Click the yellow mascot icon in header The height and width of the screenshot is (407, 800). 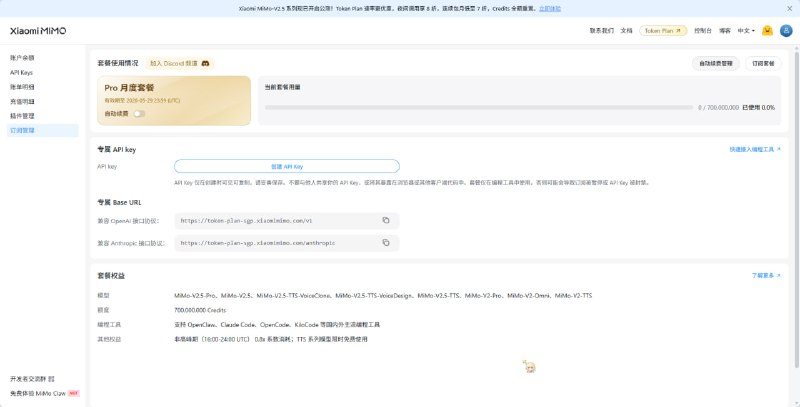click(x=767, y=31)
